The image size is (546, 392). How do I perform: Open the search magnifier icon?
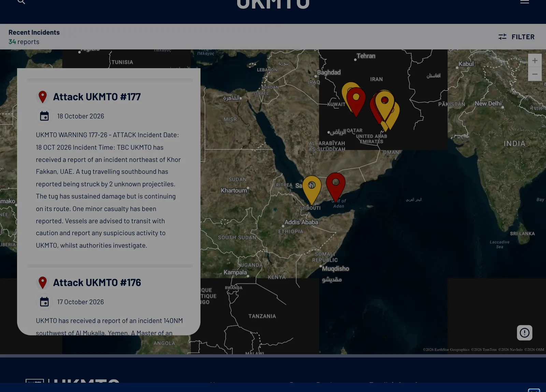(21, 1)
